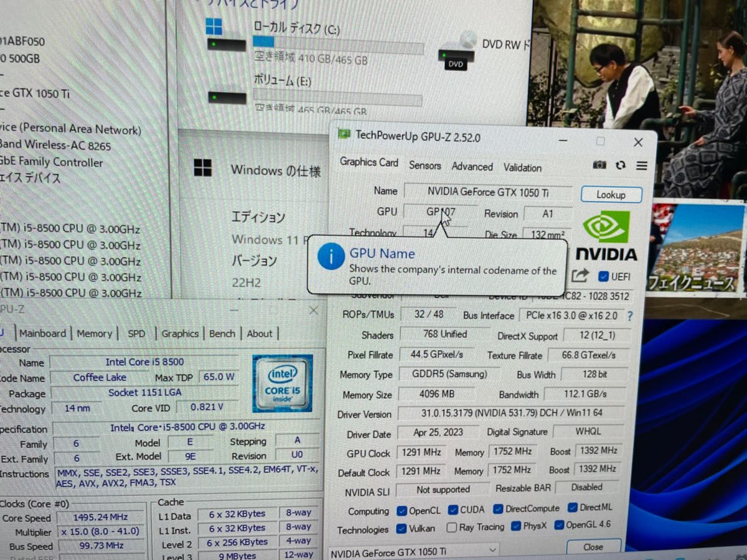Click the Windows logo beside Windows の仕様
This screenshot has width=747, height=560.
pyautogui.click(x=203, y=168)
